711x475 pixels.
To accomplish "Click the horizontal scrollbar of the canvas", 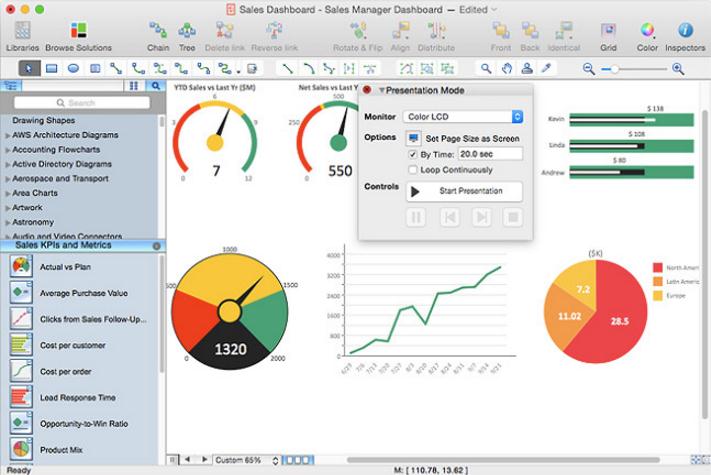I will click(502, 460).
